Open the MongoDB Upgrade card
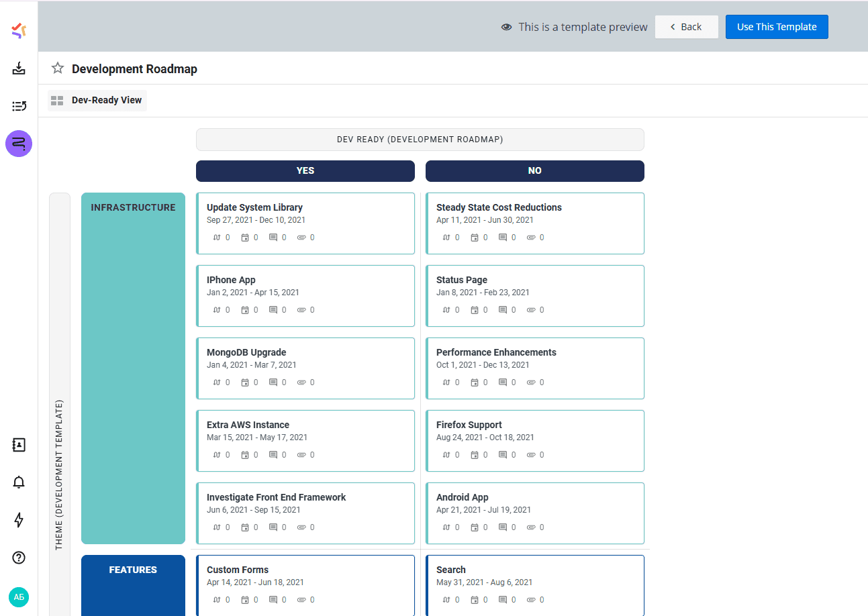This screenshot has height=616, width=868. point(305,368)
